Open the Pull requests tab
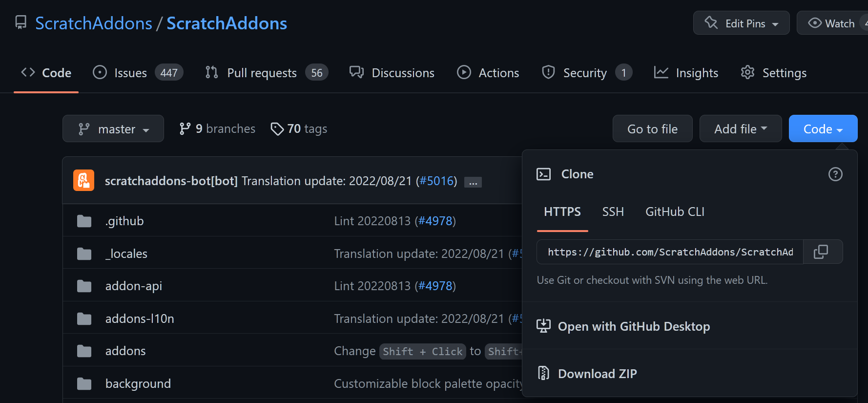Image resolution: width=868 pixels, height=403 pixels. 262,72
